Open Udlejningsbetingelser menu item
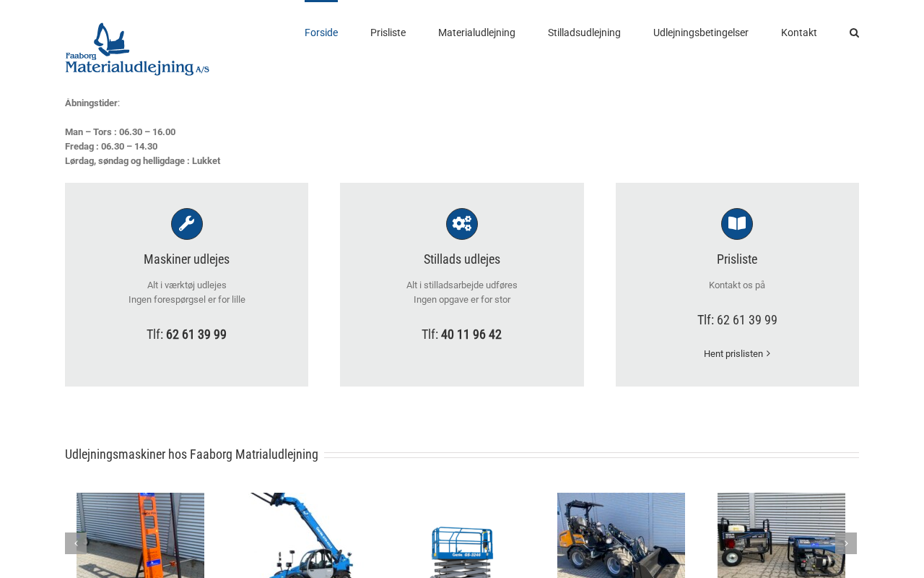This screenshot has width=924, height=578. (701, 33)
